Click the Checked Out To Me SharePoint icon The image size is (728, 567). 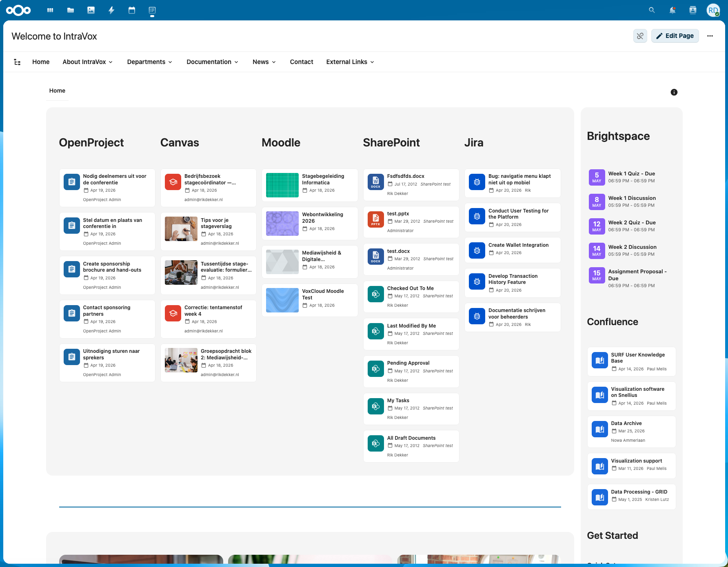pos(376,294)
